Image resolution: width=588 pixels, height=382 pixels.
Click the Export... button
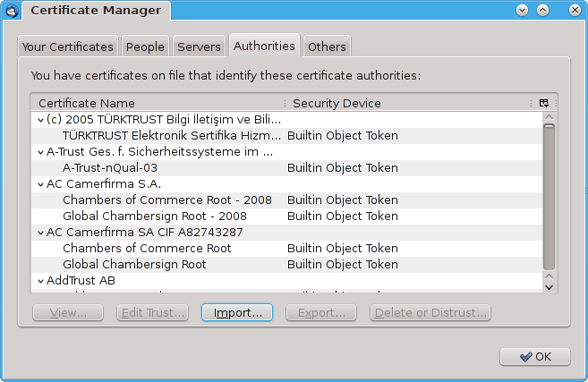coord(321,312)
